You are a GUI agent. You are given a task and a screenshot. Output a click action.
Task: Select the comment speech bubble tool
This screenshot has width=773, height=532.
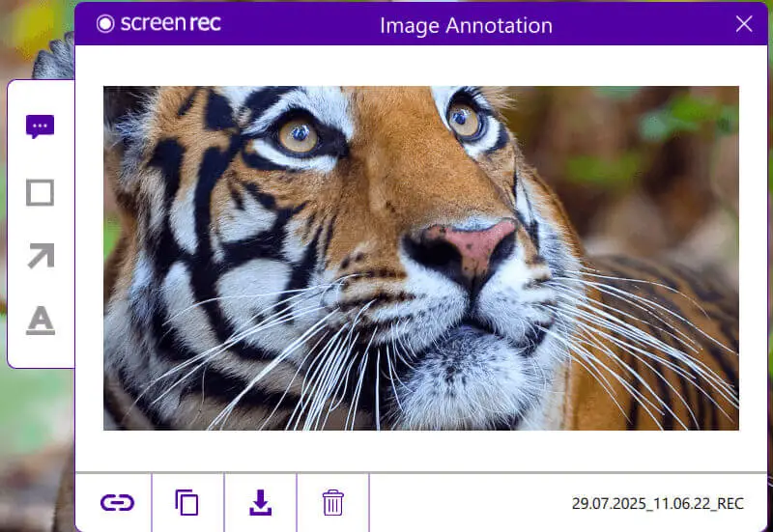point(40,127)
